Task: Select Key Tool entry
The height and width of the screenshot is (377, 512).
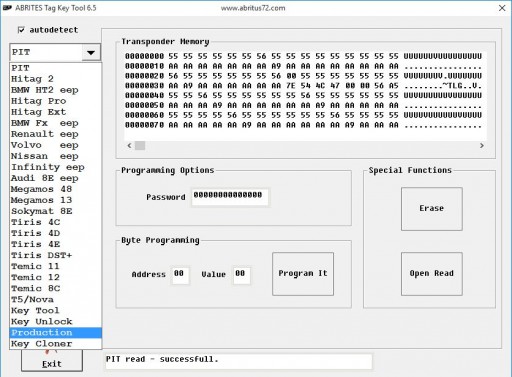Action: (55, 310)
